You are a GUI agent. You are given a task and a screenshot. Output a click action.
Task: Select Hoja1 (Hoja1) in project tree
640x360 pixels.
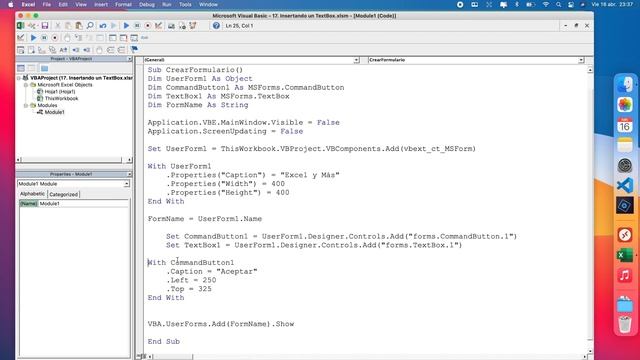[x=60, y=92]
